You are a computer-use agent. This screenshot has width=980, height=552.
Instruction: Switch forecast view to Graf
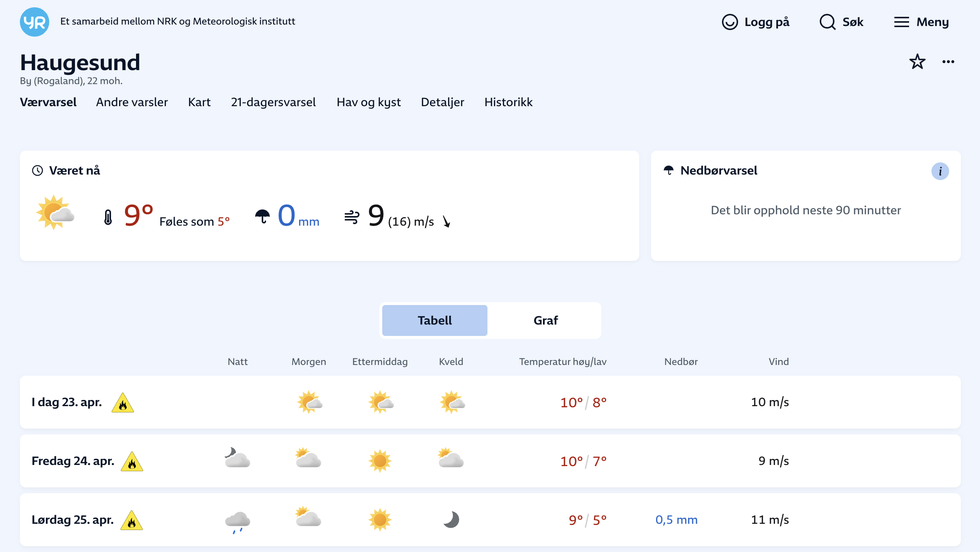(x=545, y=320)
